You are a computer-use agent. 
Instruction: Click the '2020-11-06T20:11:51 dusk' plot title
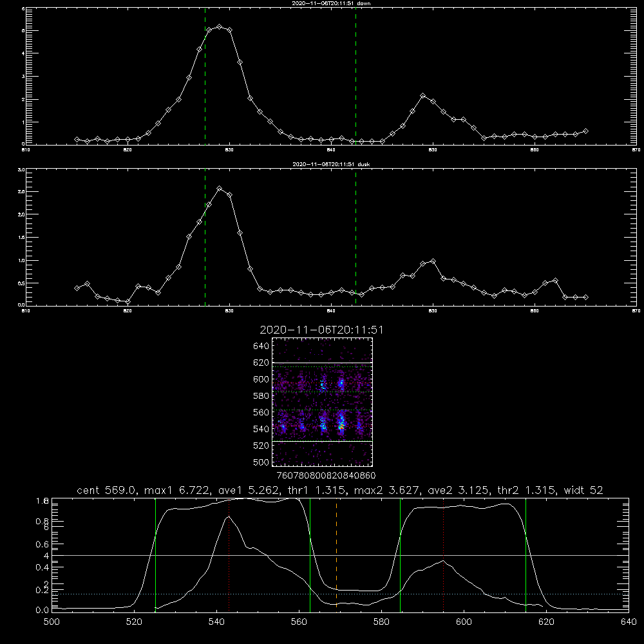331,164
